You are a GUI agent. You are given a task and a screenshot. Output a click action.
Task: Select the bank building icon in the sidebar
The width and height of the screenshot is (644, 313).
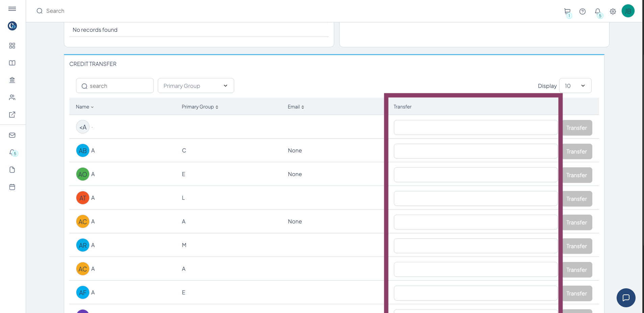tap(12, 80)
